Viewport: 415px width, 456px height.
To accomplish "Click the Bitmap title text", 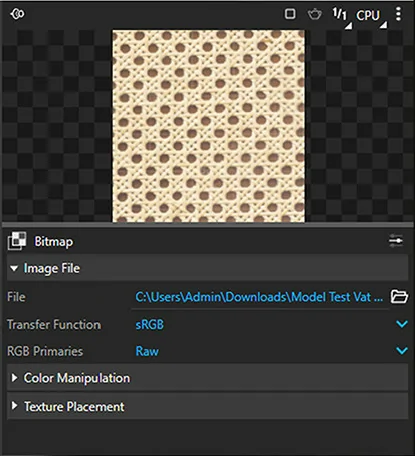I will tap(53, 241).
